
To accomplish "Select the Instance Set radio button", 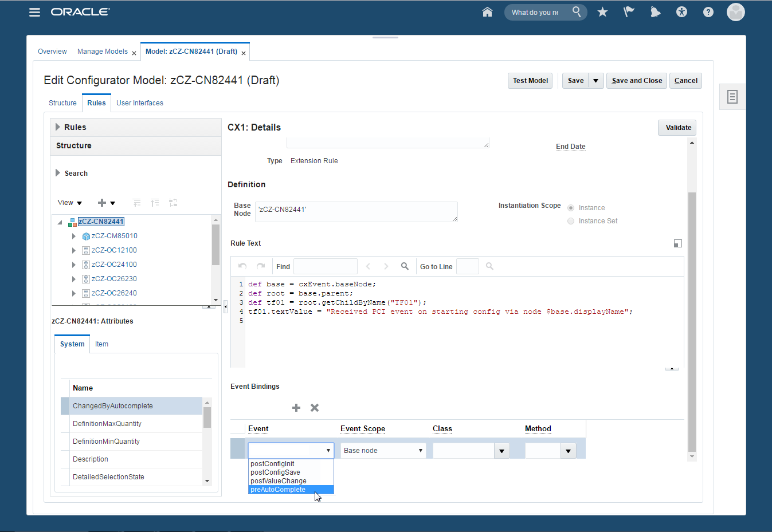I will [571, 221].
